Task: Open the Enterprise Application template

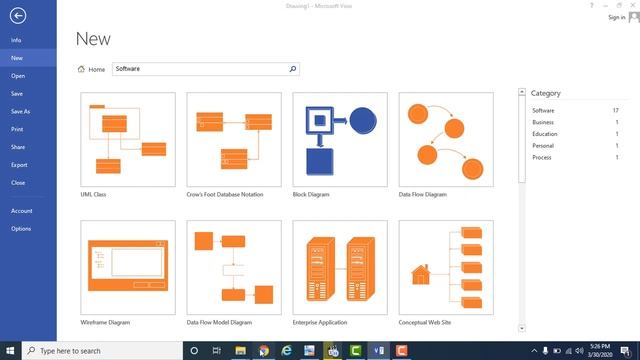Action: pos(340,268)
